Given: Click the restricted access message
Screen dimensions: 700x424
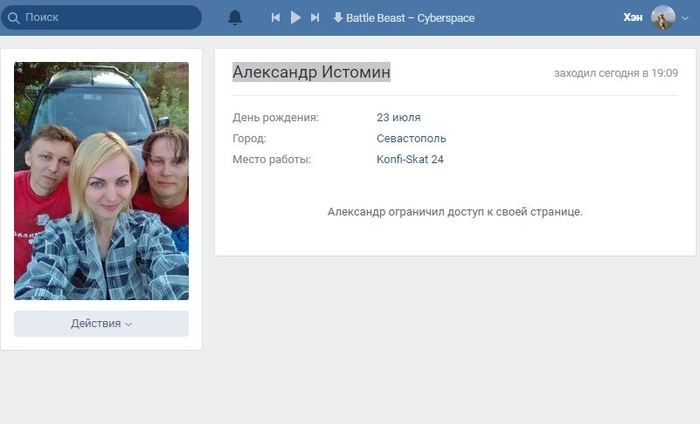Looking at the screenshot, I should pos(455,212).
